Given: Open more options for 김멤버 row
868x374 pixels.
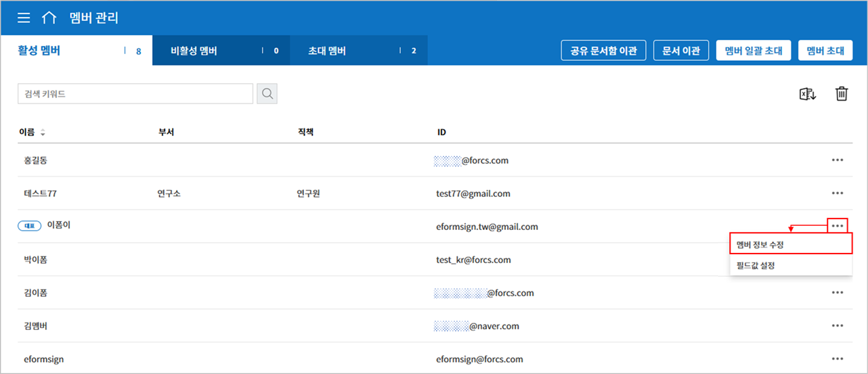Looking at the screenshot, I should (838, 326).
